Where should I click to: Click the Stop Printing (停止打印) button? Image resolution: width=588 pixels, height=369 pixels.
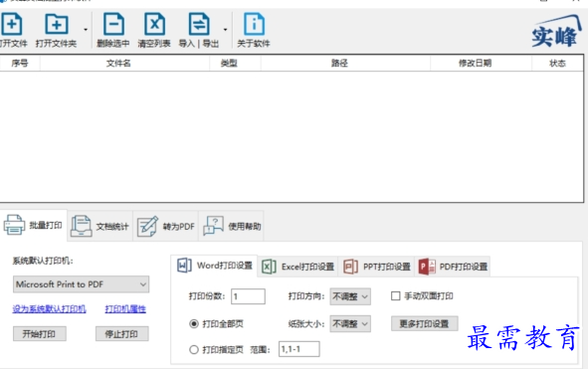click(121, 334)
